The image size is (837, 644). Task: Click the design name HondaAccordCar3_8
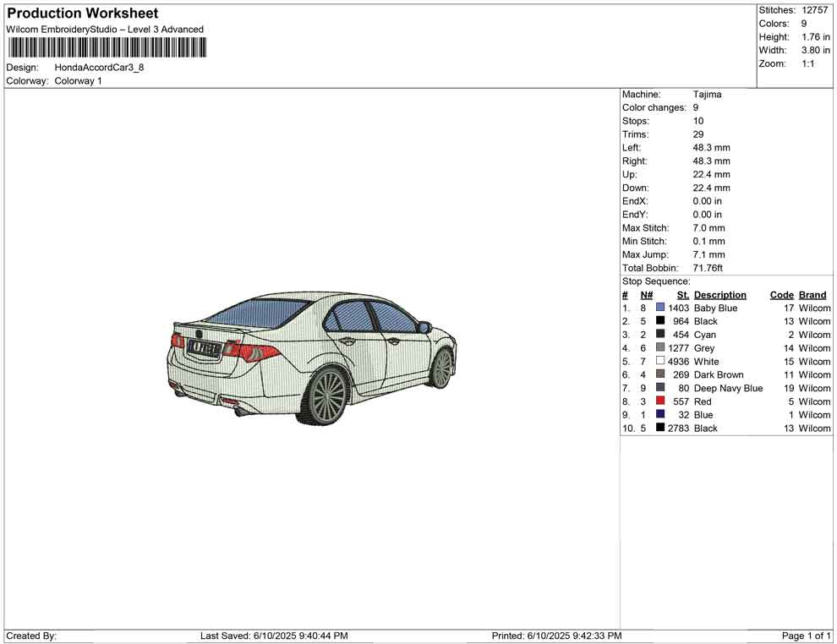click(x=99, y=68)
